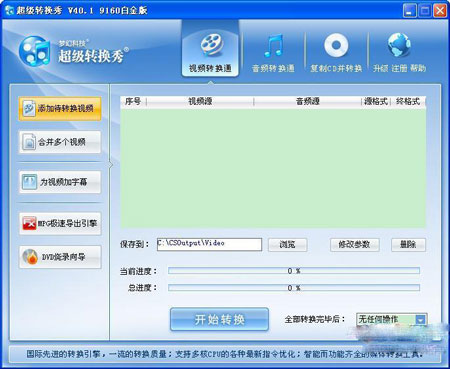Open the 复制CD并转换 disc tab

336,53
